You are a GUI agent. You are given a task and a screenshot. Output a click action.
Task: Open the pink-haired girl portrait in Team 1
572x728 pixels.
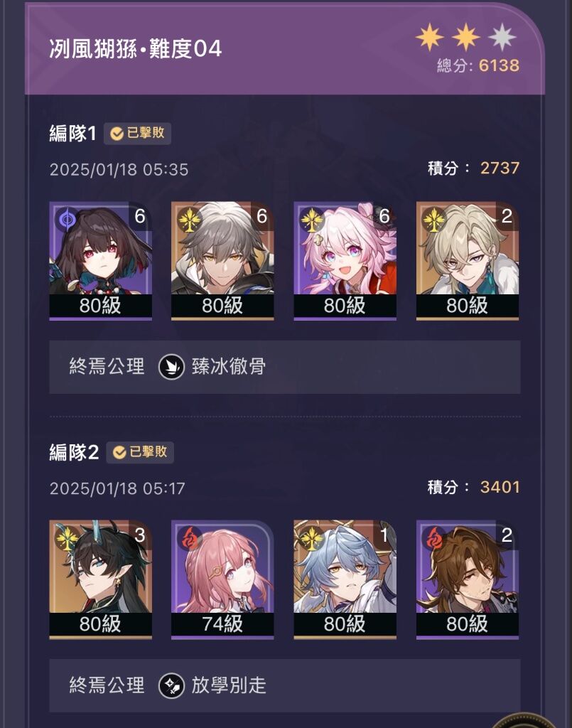click(x=345, y=261)
